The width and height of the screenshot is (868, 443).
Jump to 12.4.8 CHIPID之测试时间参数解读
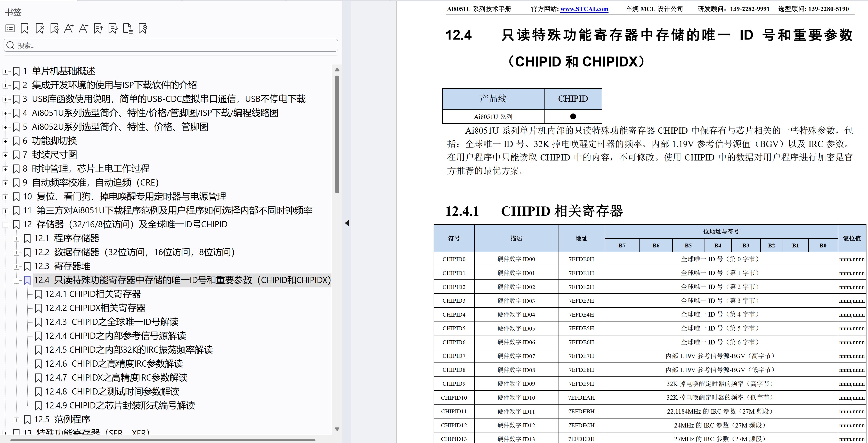[x=112, y=391]
